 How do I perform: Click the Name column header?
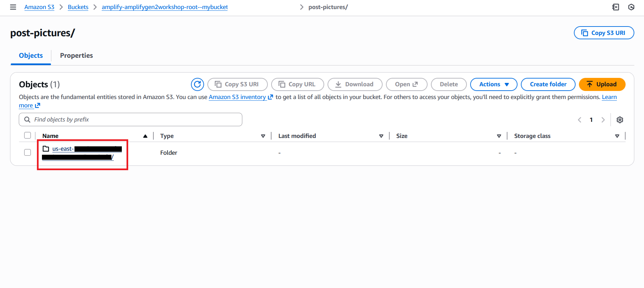point(50,136)
